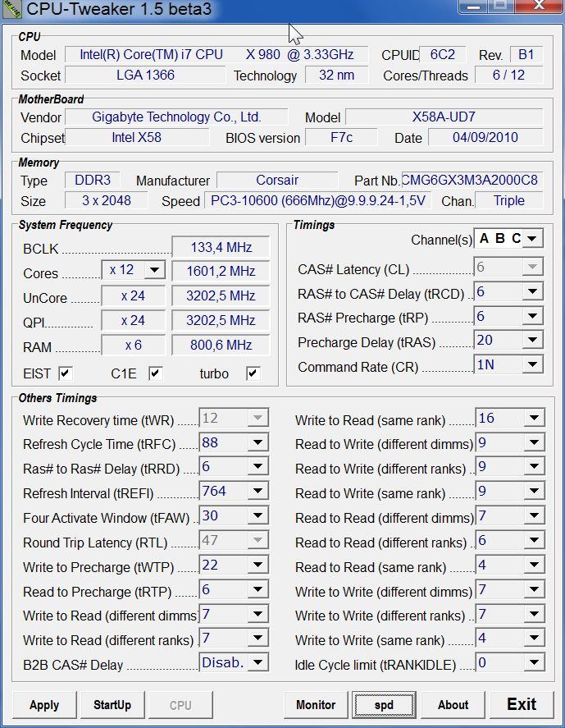The image size is (565, 728).
Task: Click the 32 nm technology field
Action: pyautogui.click(x=337, y=76)
